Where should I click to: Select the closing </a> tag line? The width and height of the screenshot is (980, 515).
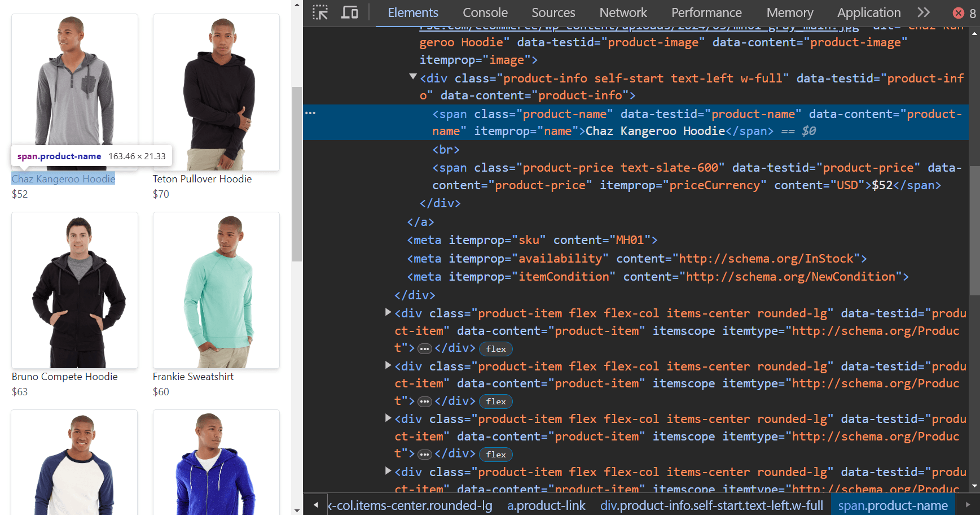(x=421, y=222)
